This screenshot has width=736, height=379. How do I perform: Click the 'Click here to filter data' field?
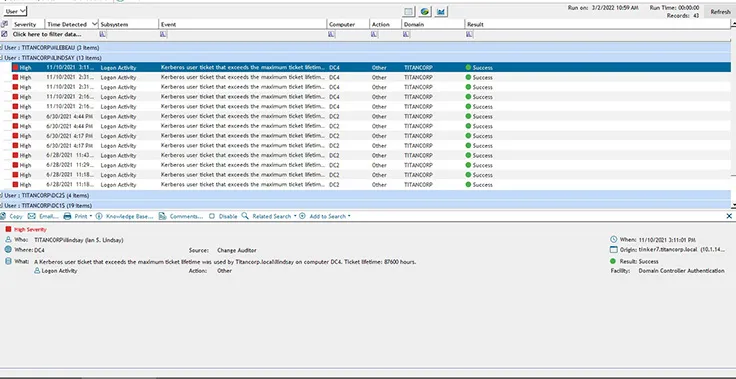coord(47,34)
